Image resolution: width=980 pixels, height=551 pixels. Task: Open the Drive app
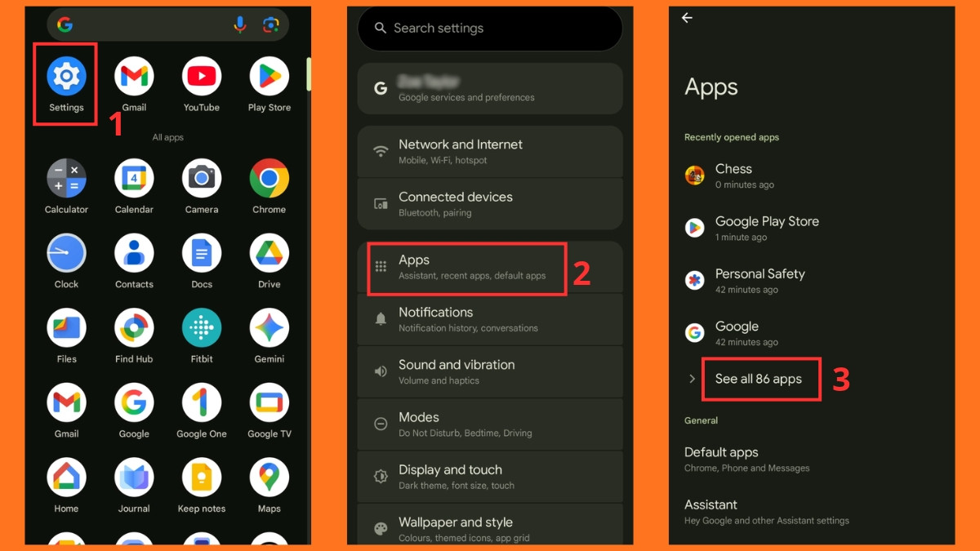[x=269, y=254]
